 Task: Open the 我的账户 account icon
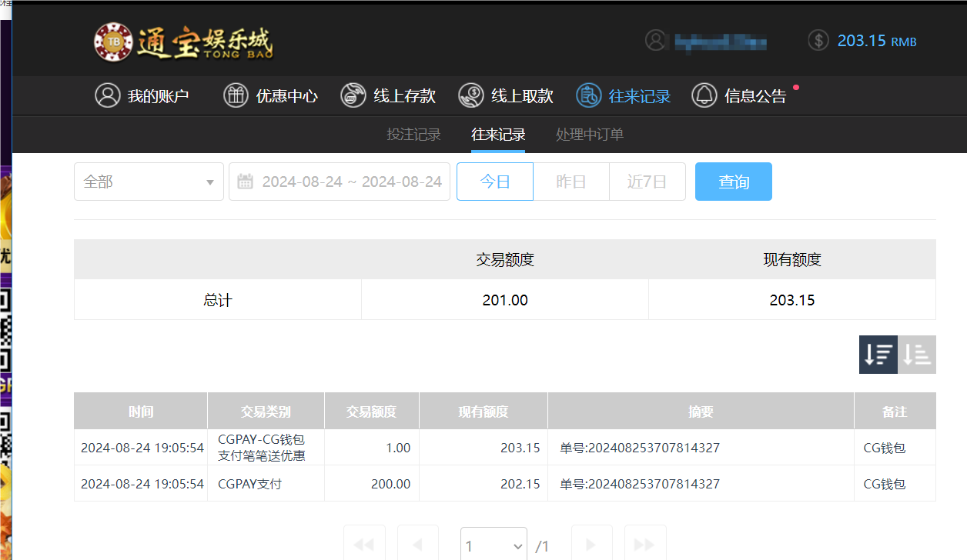tap(108, 95)
